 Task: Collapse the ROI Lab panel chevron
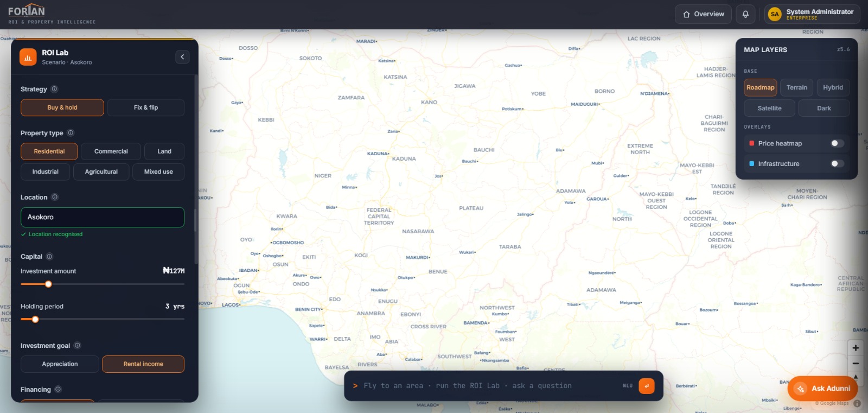pyautogui.click(x=182, y=57)
